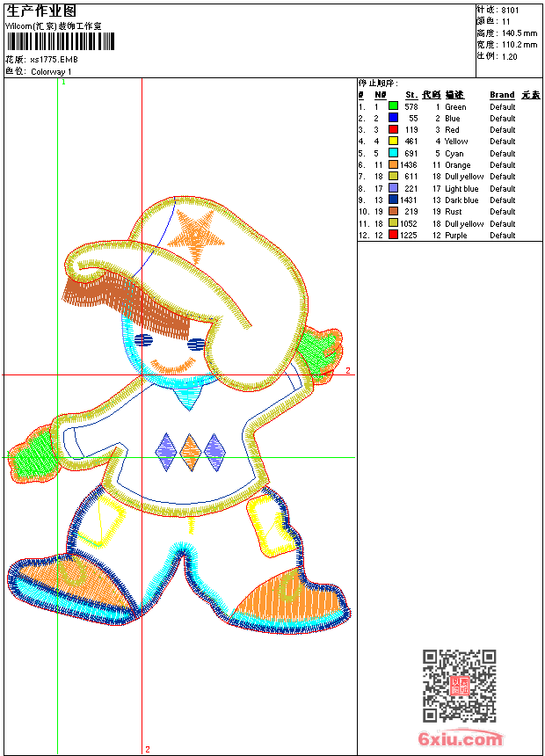The width and height of the screenshot is (545, 756).
Task: Select the 'Light blue' description text
Action: click(461, 189)
